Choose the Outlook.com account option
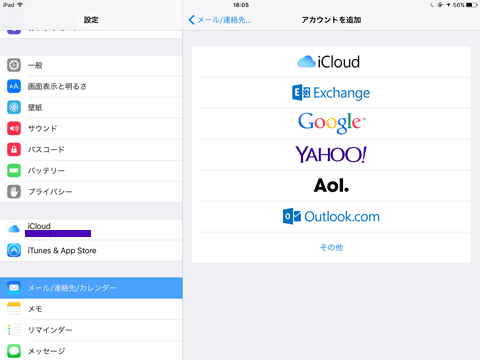Image resolution: width=480 pixels, height=360 pixels. click(x=331, y=217)
